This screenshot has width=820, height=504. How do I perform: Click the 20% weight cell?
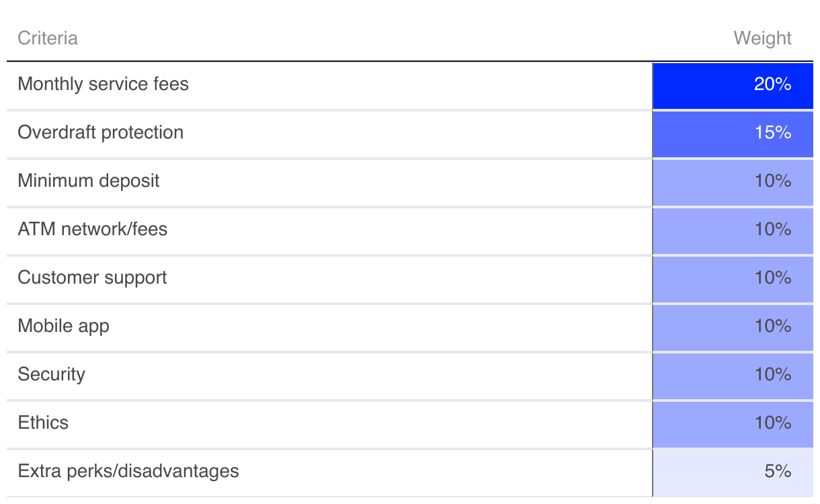click(x=733, y=85)
